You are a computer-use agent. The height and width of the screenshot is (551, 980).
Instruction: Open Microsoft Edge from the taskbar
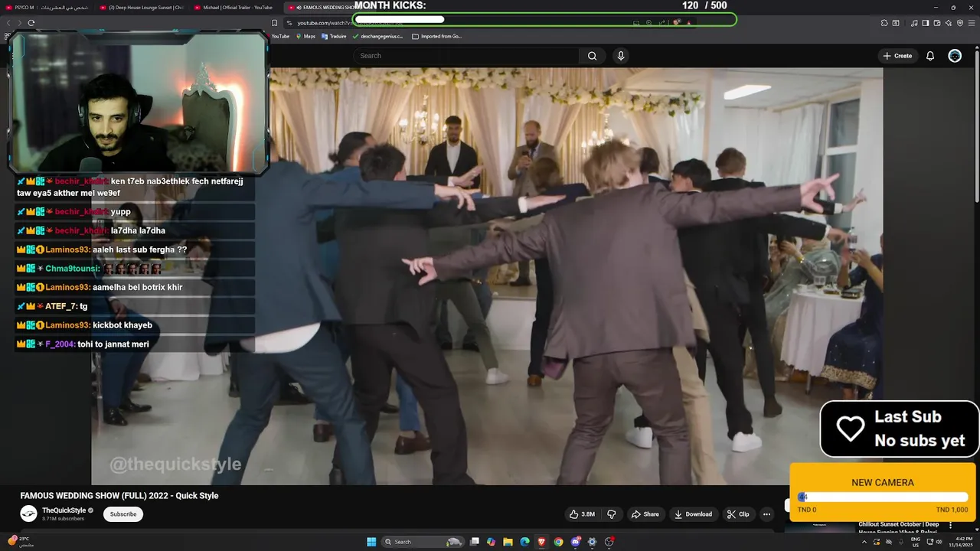coord(524,542)
